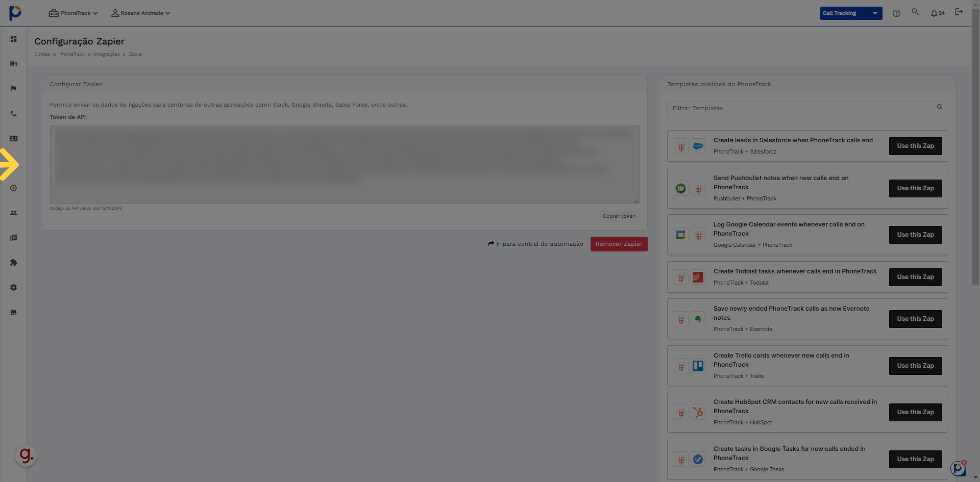980x482 pixels.
Task: Open Ir para central de automação link
Action: (535, 244)
